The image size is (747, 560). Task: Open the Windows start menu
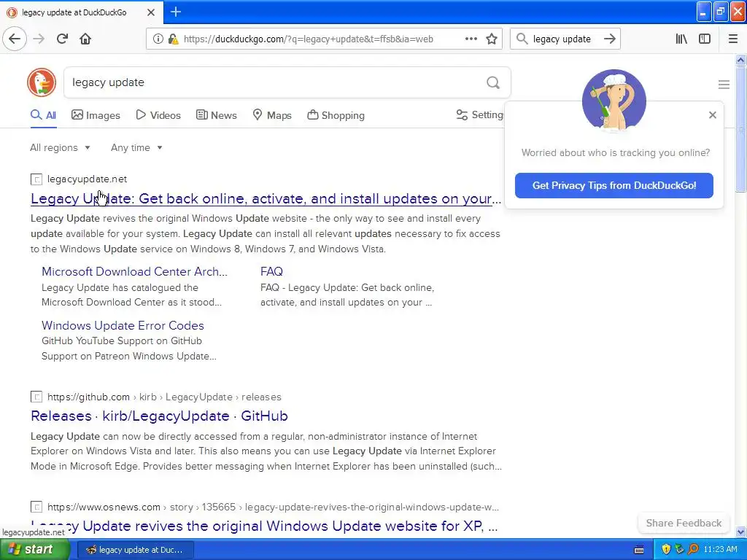(35, 550)
